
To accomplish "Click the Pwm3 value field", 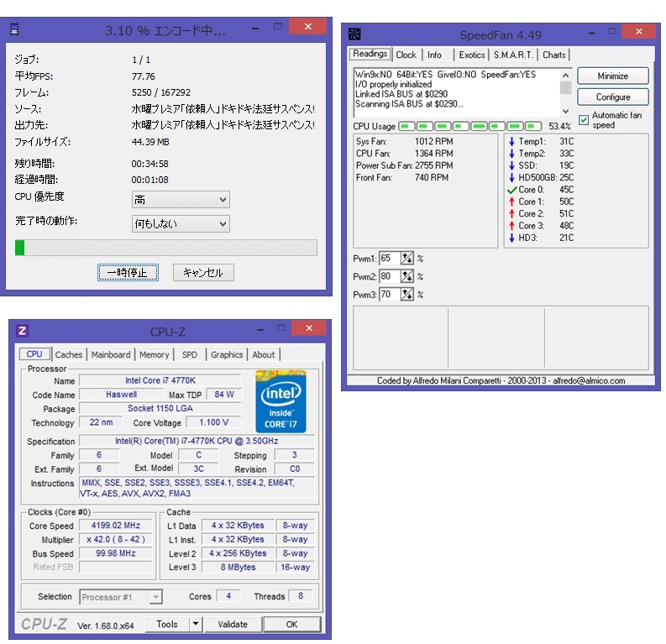I will pyautogui.click(x=390, y=294).
